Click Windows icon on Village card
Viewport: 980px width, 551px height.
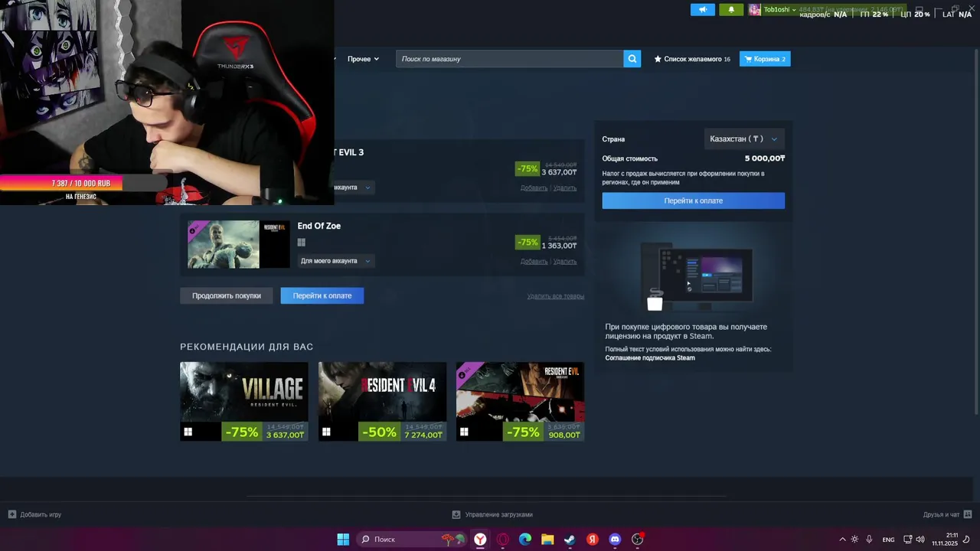pyautogui.click(x=188, y=432)
